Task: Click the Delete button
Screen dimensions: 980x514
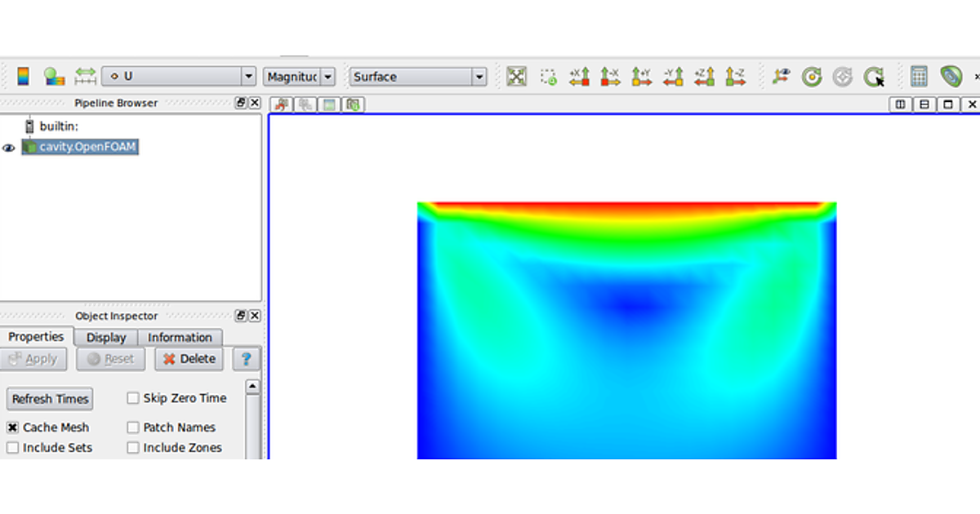Action: pos(189,359)
